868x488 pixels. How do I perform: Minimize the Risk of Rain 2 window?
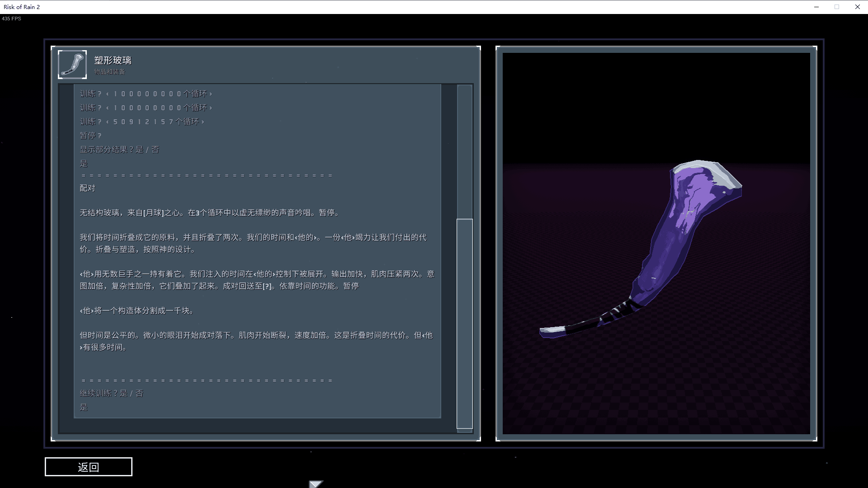click(x=816, y=7)
